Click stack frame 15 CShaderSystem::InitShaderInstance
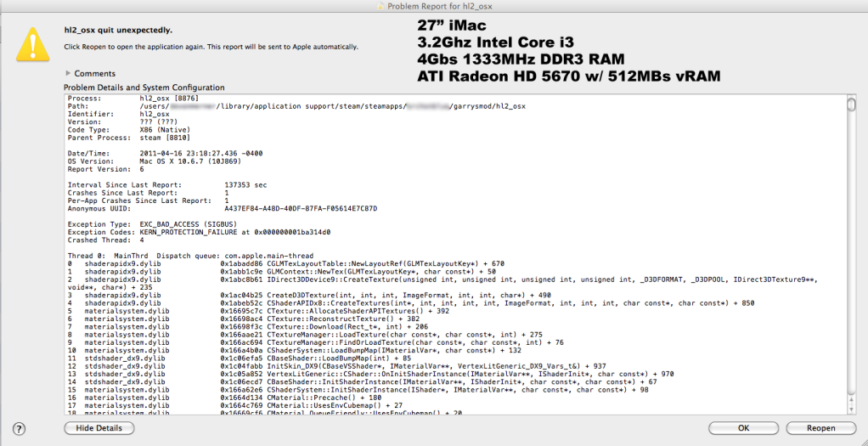 click(x=358, y=389)
